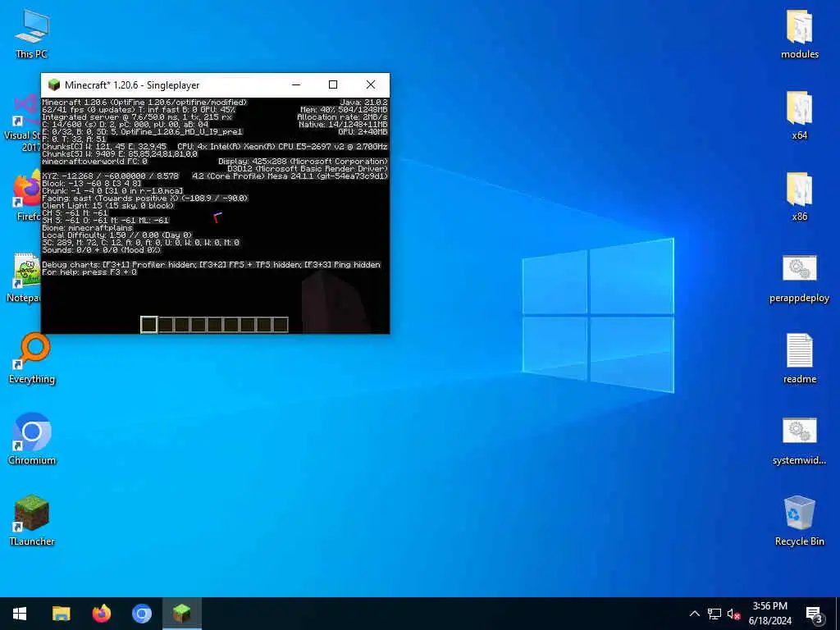Click the 'For help: press F3 + Q' line
840x630 pixels.
[89, 272]
